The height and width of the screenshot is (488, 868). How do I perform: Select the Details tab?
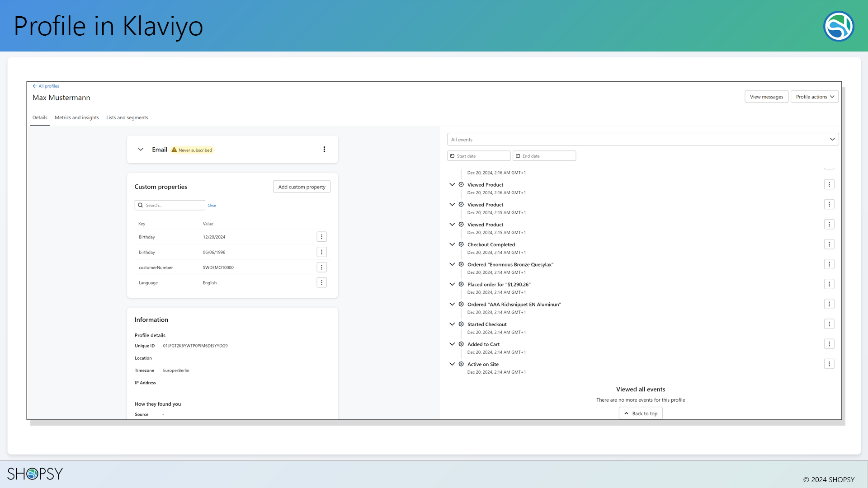click(40, 117)
